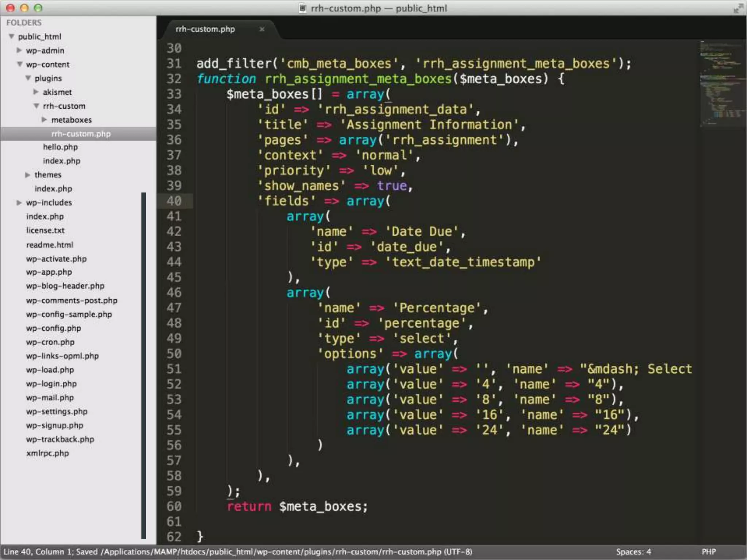The image size is (747, 560).
Task: Open PHP syntax selector in status bar
Action: [709, 552]
